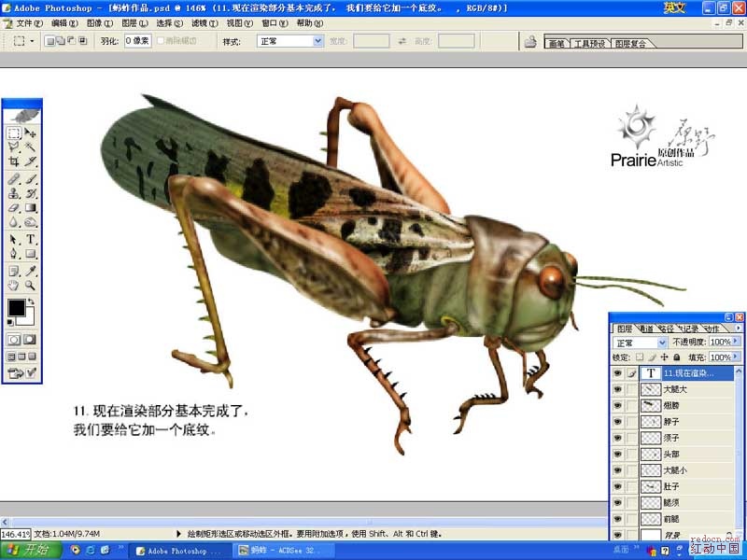The image size is (747, 560).
Task: Open the 文件 menu
Action: point(30,22)
